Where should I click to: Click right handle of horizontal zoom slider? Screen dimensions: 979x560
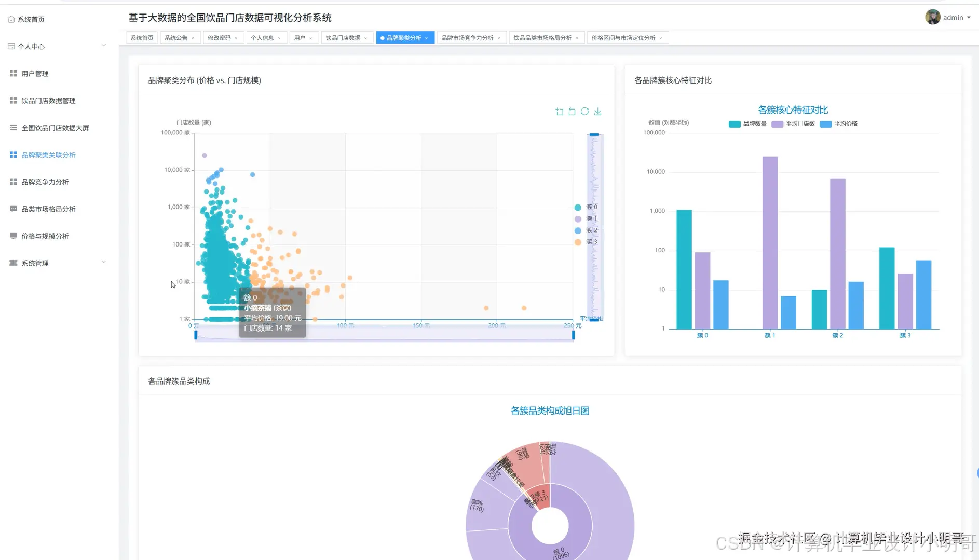coord(574,335)
